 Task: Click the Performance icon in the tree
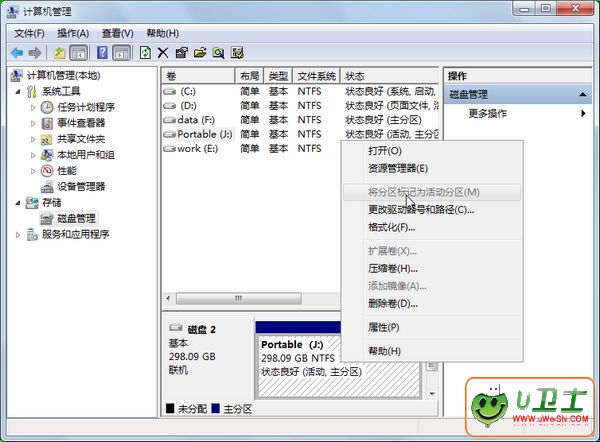47,171
